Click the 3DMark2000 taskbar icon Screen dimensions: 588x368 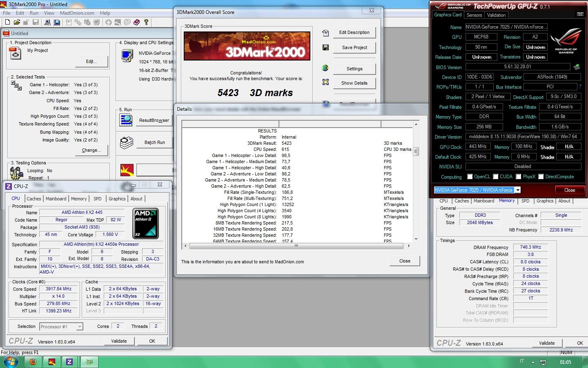tap(52, 362)
